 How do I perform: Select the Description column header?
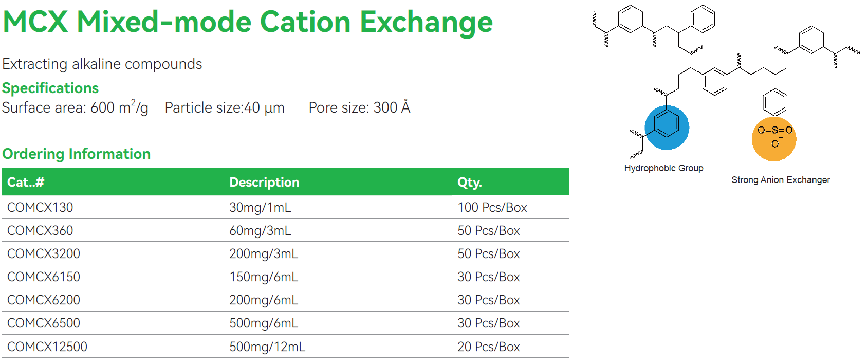pos(264,182)
